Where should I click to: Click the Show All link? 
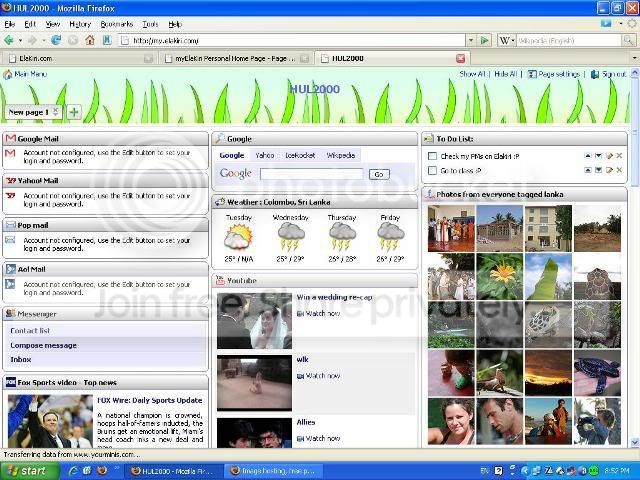tap(472, 74)
